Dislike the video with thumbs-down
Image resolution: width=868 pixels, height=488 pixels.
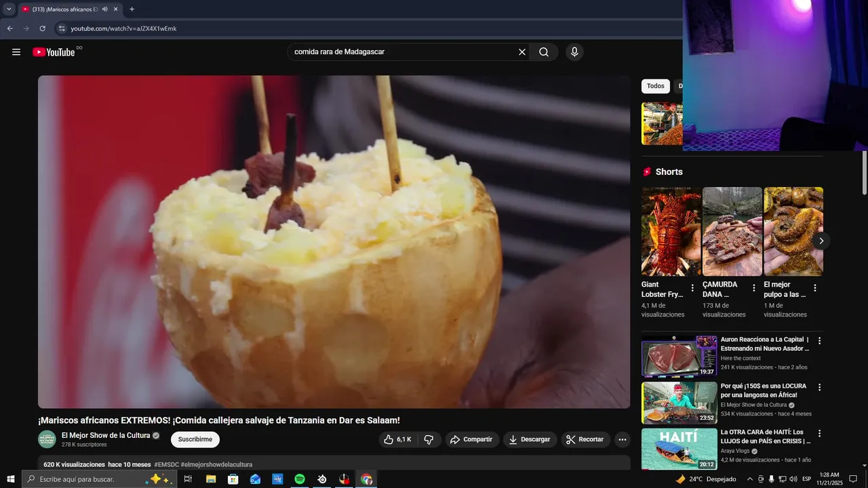coord(429,439)
